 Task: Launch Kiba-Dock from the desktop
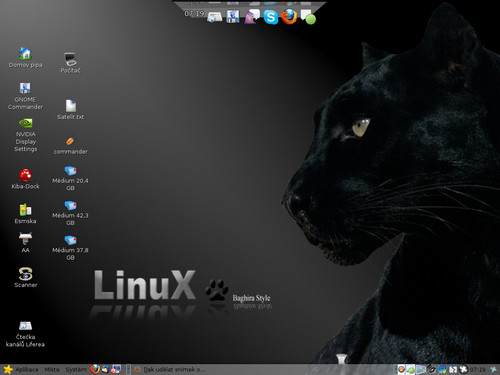click(x=25, y=179)
